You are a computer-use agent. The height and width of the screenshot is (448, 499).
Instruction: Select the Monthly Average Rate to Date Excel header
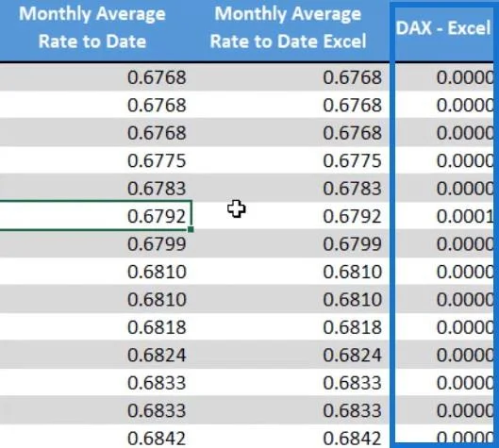pos(288,27)
